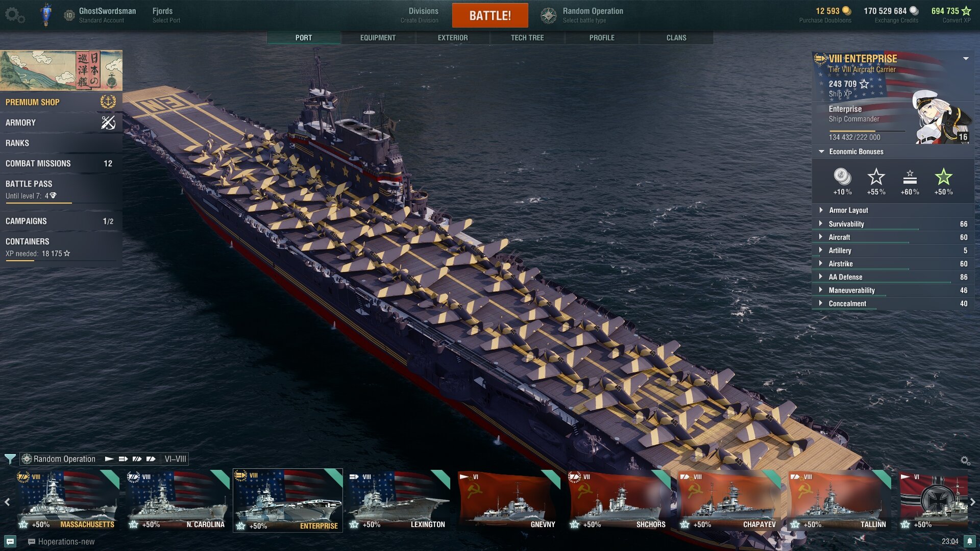This screenshot has height=551, width=980.
Task: Open the ship carousel filter funnel
Action: 9,459
